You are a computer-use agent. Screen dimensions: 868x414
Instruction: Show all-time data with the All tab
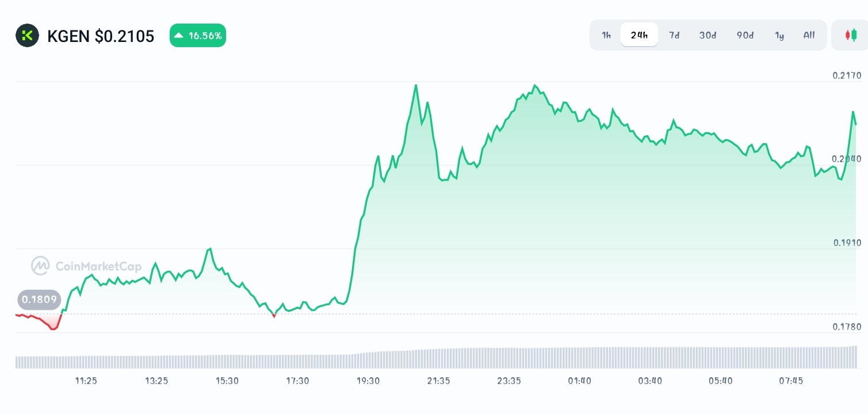point(809,35)
